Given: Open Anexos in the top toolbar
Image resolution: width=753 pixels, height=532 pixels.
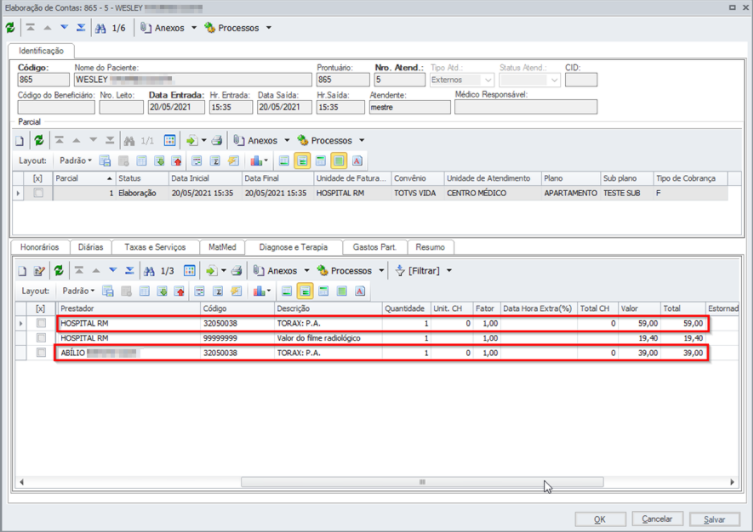Looking at the screenshot, I should click(x=163, y=28).
